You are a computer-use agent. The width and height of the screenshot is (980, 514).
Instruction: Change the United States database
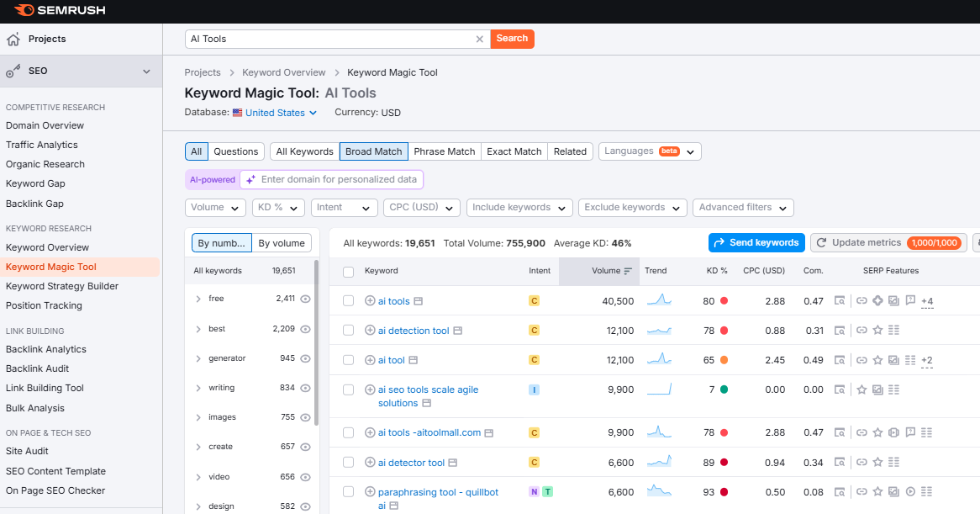[x=281, y=113]
